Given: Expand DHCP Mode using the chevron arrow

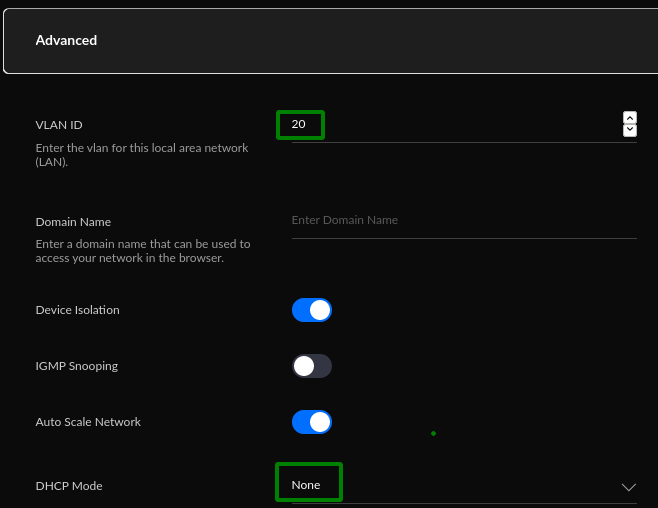Looking at the screenshot, I should point(628,486).
